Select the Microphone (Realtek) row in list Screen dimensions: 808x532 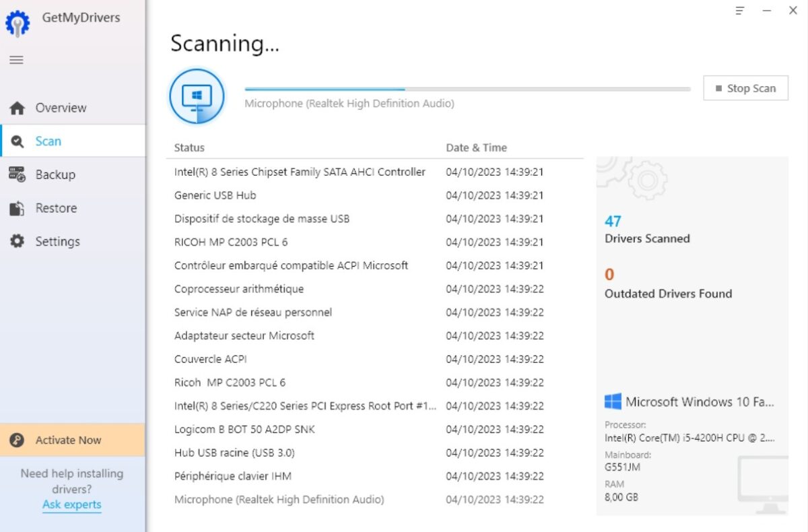(374, 500)
